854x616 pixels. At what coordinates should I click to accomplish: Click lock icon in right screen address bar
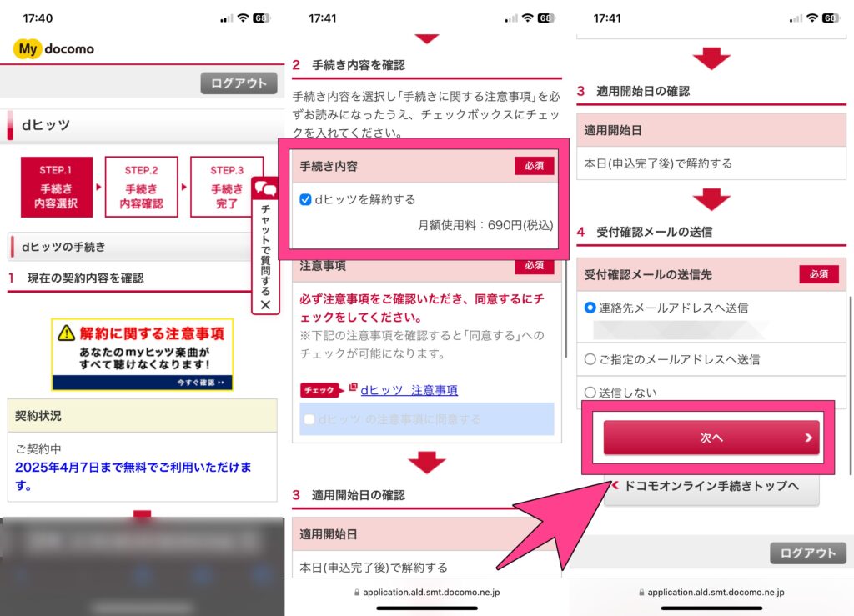click(641, 592)
